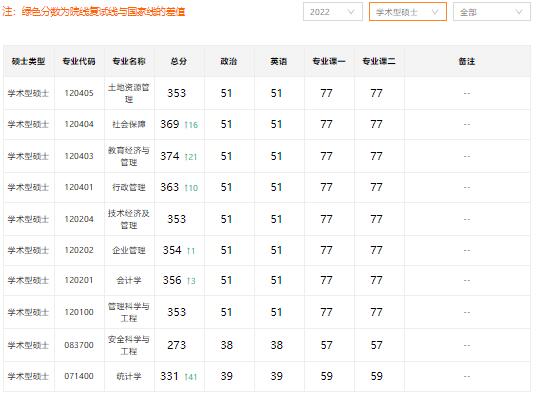The image size is (537, 398).
Task: Click the green difference beside 369
Action: [x=191, y=125]
